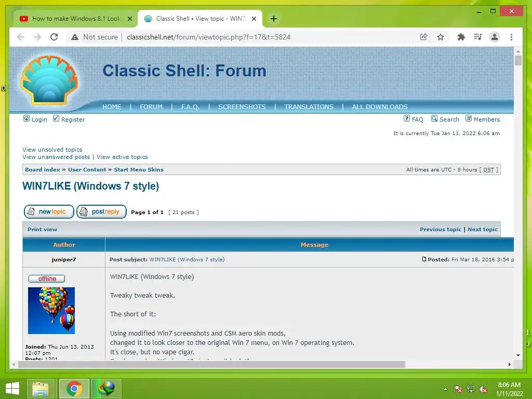The height and width of the screenshot is (399, 532).
Task: Open the Chrome profile avatar
Action: [495, 37]
